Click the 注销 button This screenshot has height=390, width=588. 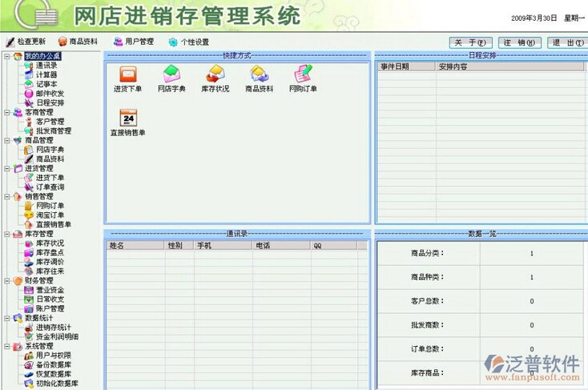[x=519, y=42]
